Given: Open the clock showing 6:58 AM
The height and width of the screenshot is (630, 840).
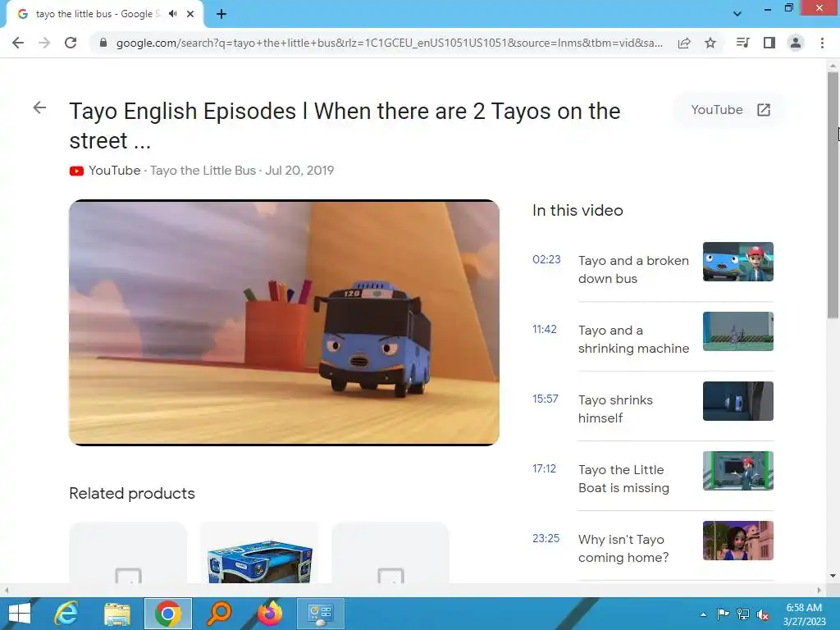Looking at the screenshot, I should pyautogui.click(x=804, y=614).
